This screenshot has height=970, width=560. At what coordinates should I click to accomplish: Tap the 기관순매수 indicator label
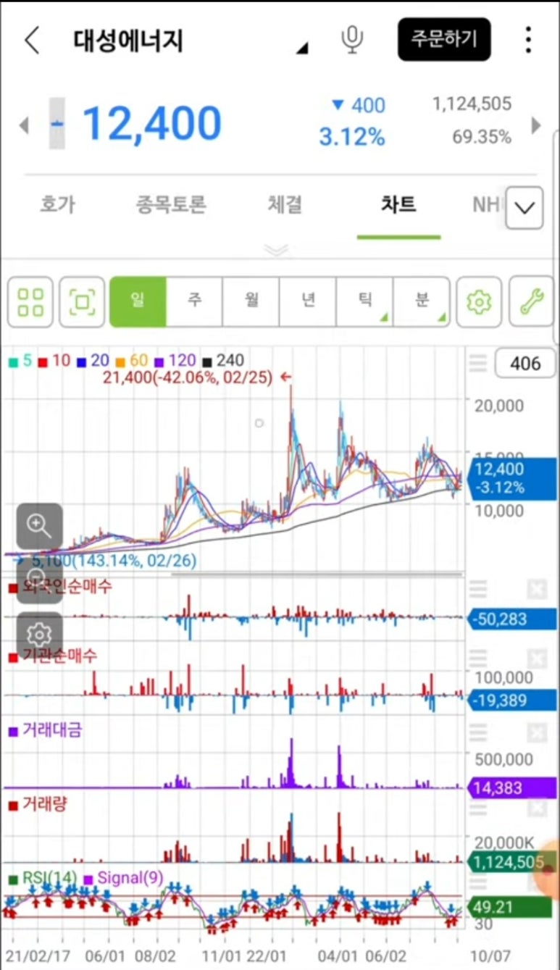tap(52, 656)
